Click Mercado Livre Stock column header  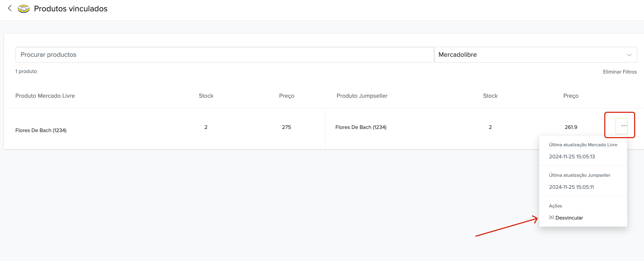206,96
